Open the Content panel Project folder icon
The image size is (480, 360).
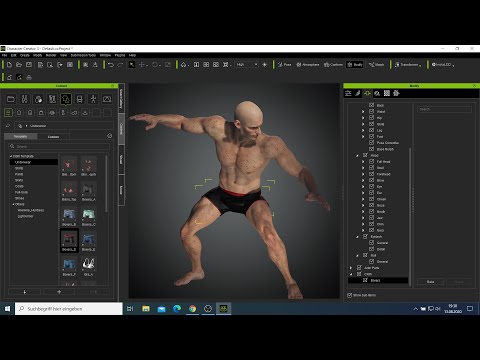(11, 99)
